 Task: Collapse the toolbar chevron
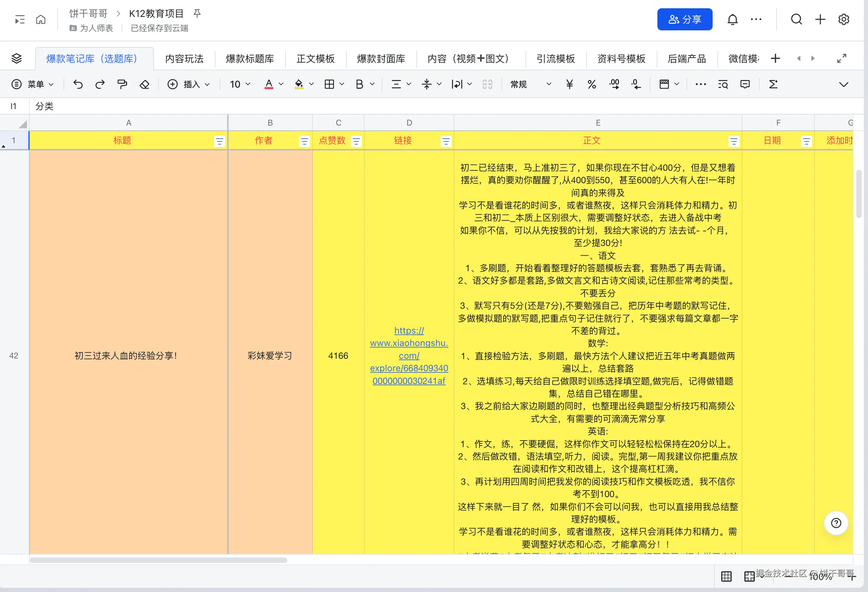[843, 85]
